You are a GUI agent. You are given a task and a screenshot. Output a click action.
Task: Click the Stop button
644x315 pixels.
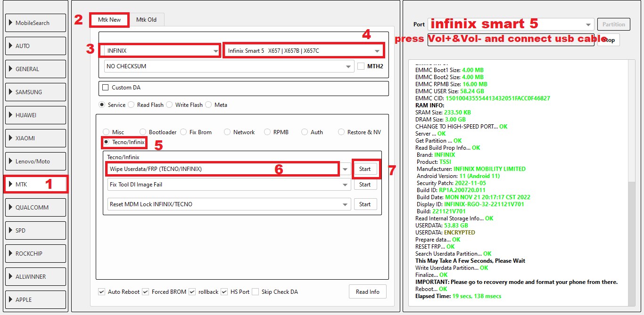pos(609,40)
